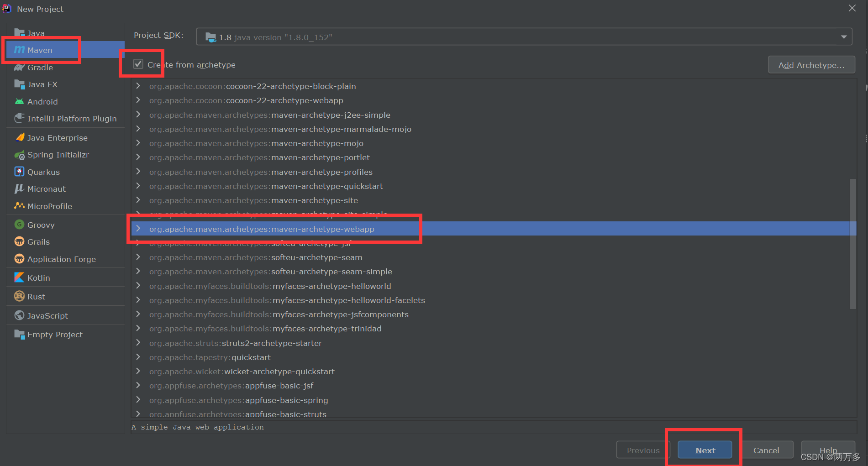Select Gradle project type
868x466 pixels.
(65, 67)
